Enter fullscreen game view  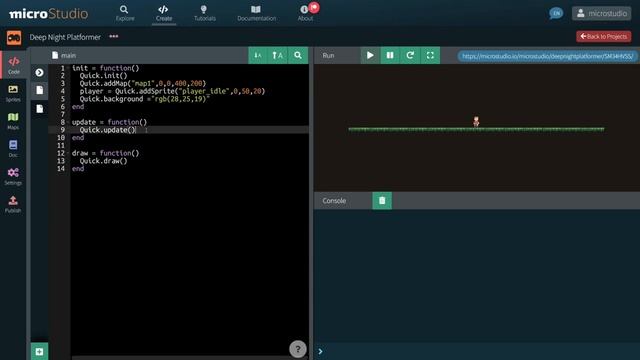[430, 55]
